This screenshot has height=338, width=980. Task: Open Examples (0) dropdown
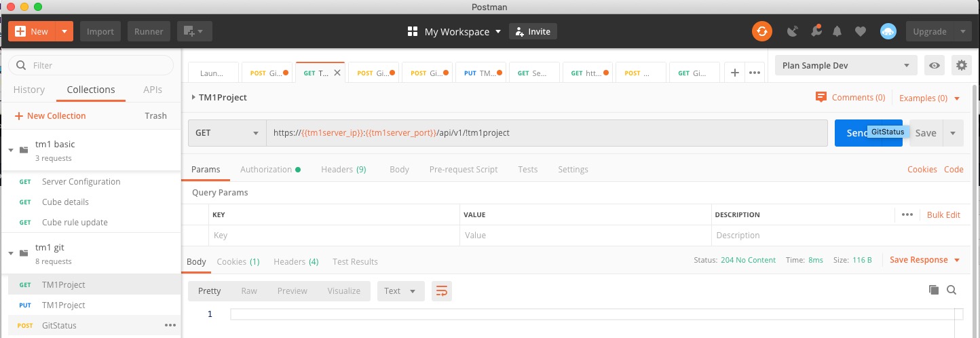tap(929, 98)
